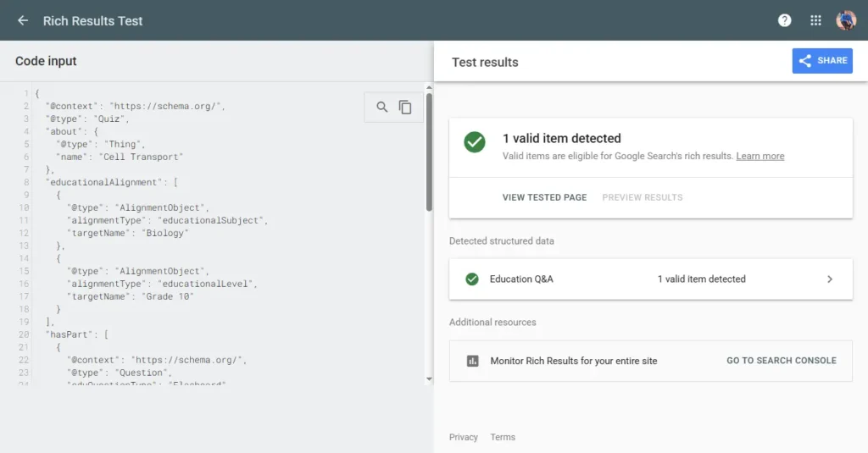The image size is (868, 453).
Task: Click the "name": "Cell Transport" line
Action: [x=119, y=157]
